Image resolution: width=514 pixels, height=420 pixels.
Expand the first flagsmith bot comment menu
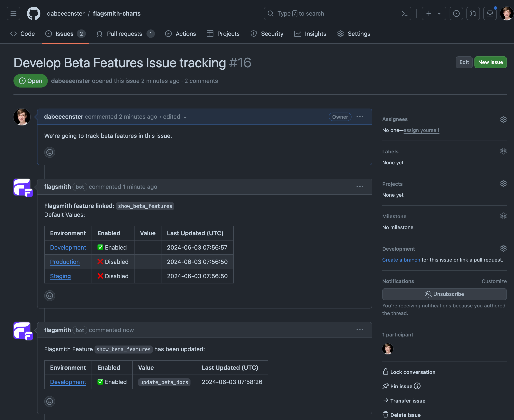tap(360, 186)
